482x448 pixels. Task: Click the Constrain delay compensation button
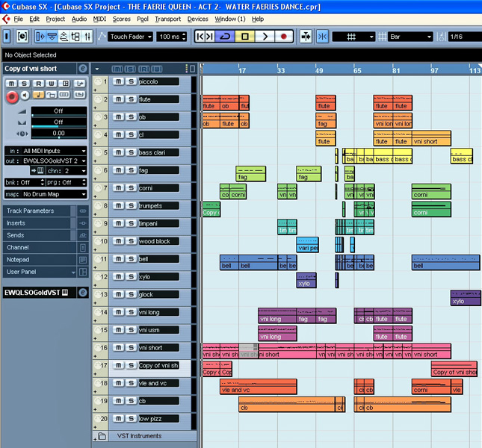[x=22, y=37]
